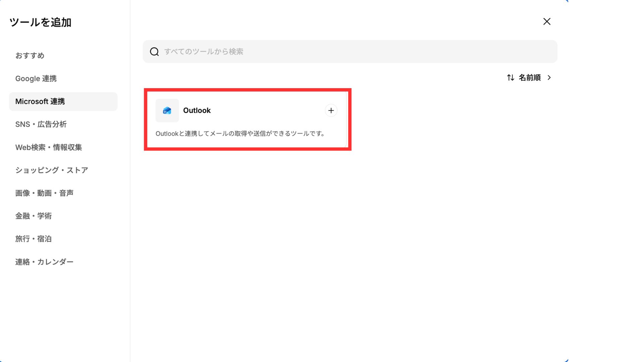Open the 名前順 sort order menu
The image size is (644, 362).
(530, 77)
